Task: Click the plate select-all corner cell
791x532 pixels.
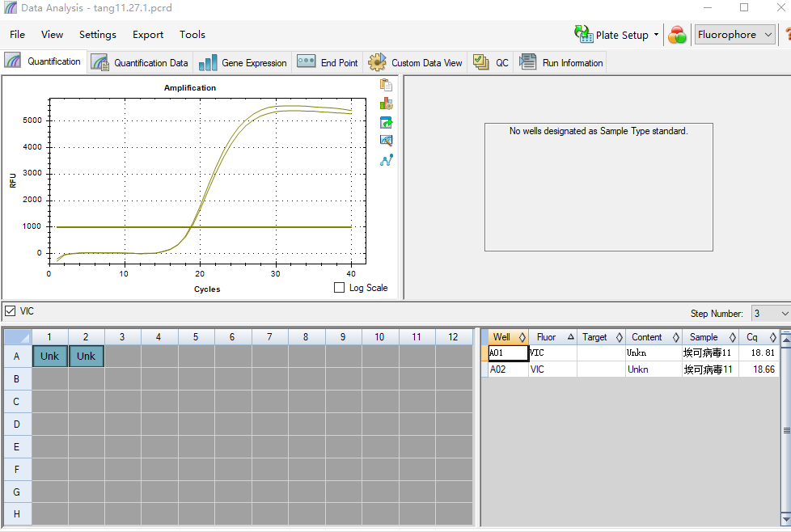Action: tap(18, 337)
